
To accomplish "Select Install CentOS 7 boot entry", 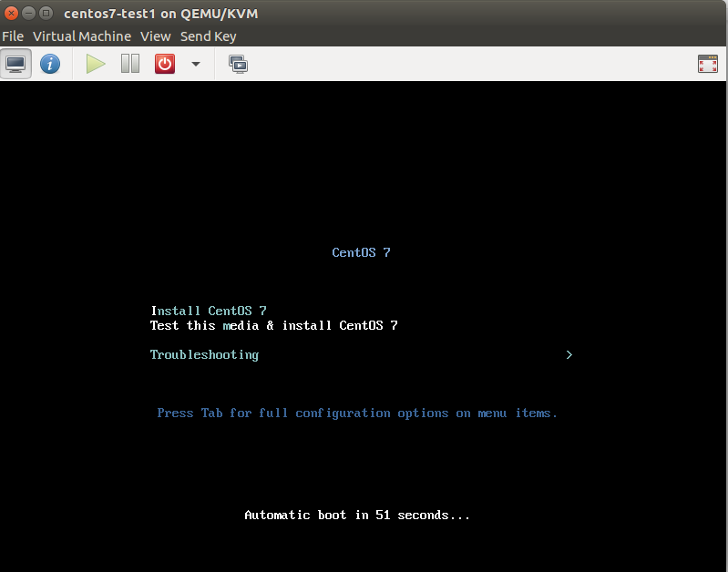I will (x=209, y=311).
